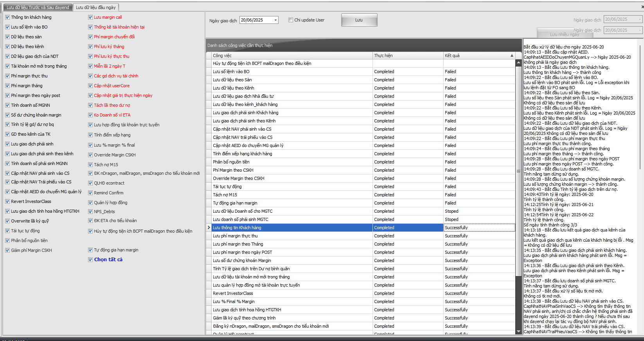
Task: Toggle 'Lưu sổ lệnh vào BO' checkbox
Action: click(x=7, y=27)
